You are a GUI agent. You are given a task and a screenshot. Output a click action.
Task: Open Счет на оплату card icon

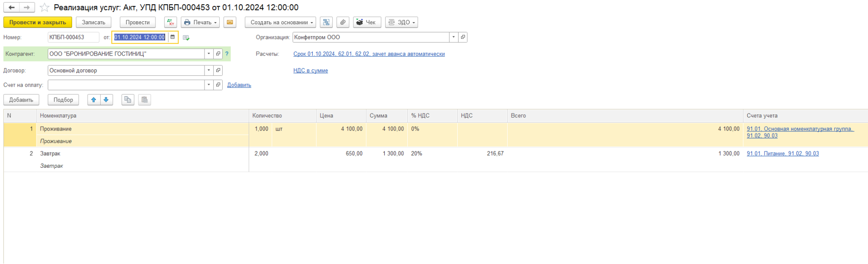218,85
